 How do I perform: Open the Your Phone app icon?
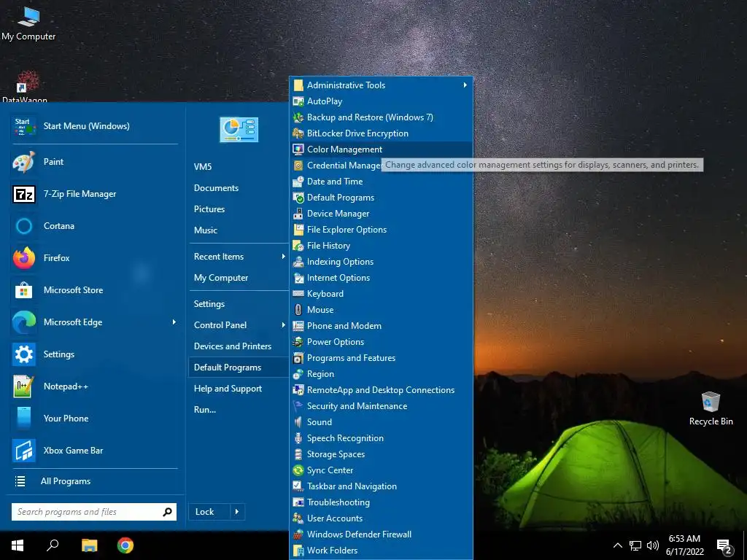tap(24, 419)
